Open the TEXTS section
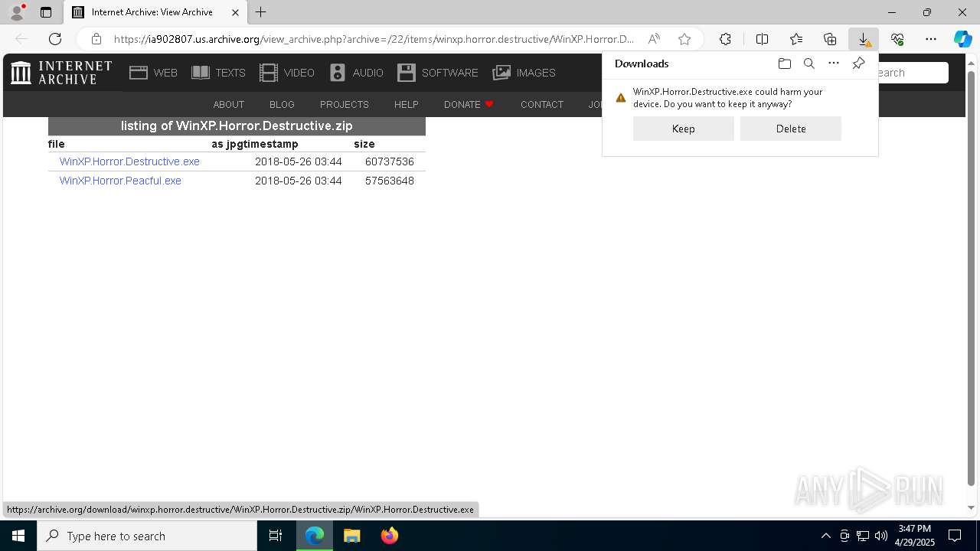The width and height of the screenshot is (980, 551). tap(218, 73)
